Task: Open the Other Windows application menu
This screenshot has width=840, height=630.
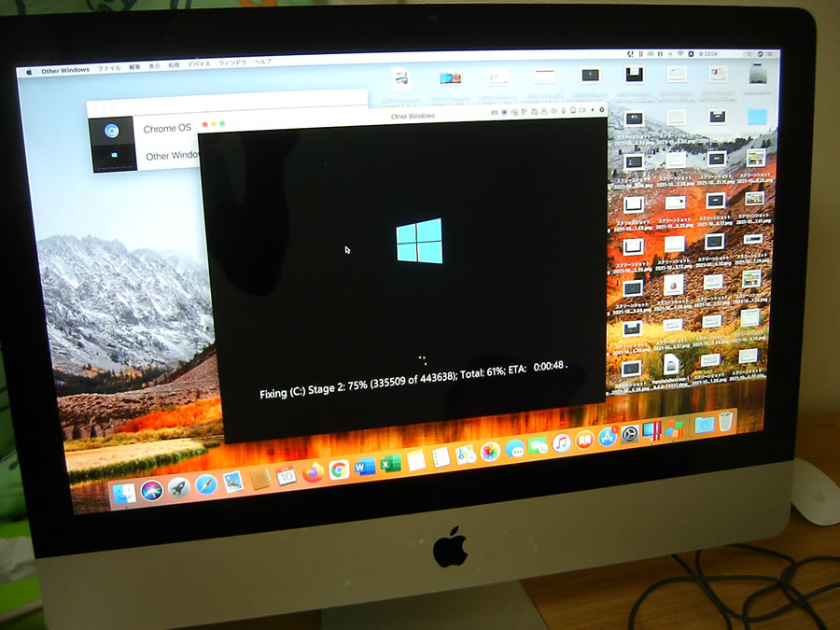Action: tap(65, 70)
